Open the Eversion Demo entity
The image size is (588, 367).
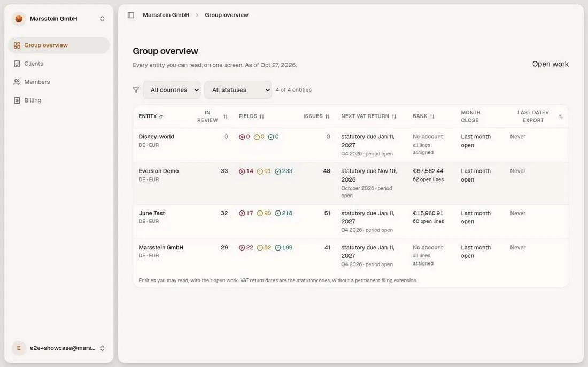pyautogui.click(x=351, y=183)
